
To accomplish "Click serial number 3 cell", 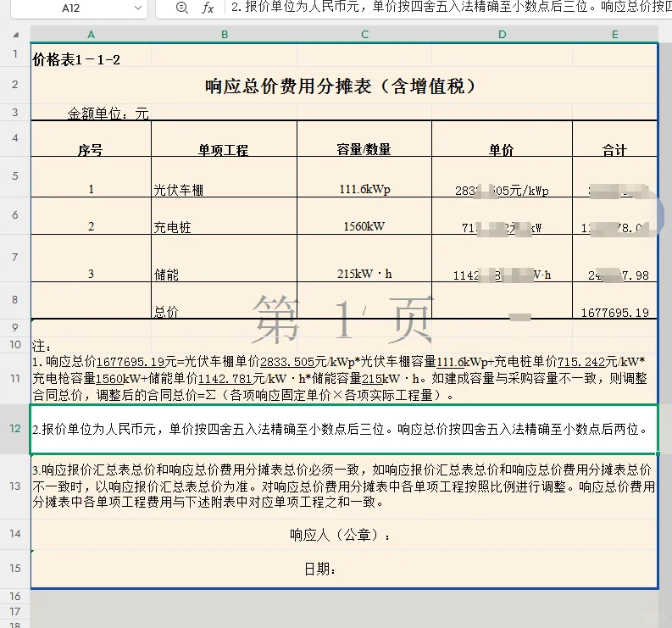I will click(91, 258).
